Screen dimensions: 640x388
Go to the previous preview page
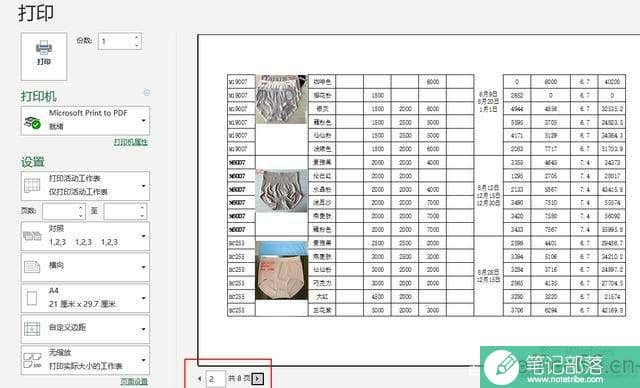[x=199, y=379]
